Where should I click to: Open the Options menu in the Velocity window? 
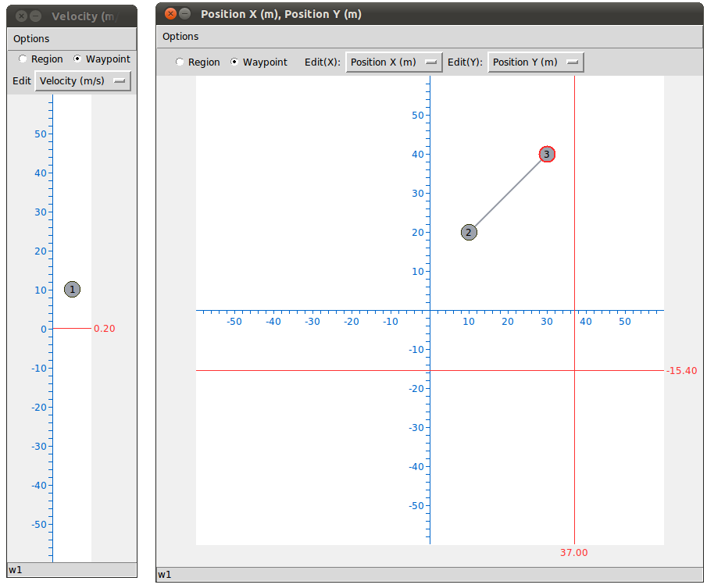click(x=30, y=38)
